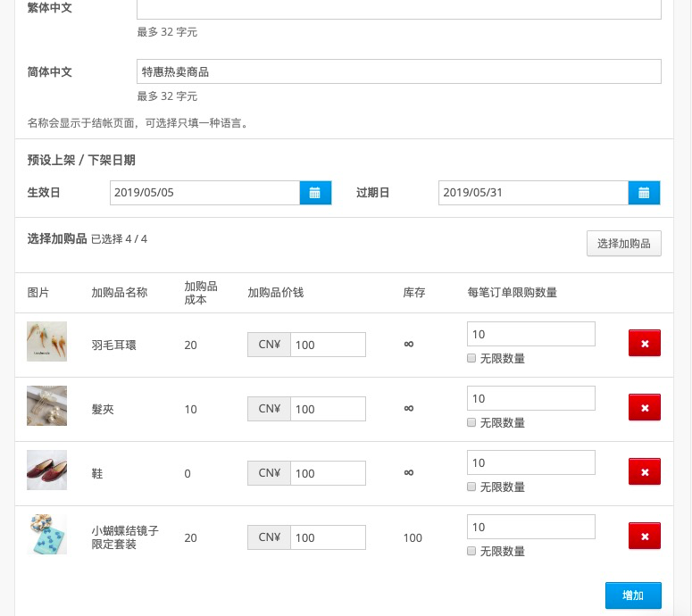This screenshot has height=616, width=692.
Task: Click the 过期日 date input 2019/05/31
Action: (x=533, y=193)
